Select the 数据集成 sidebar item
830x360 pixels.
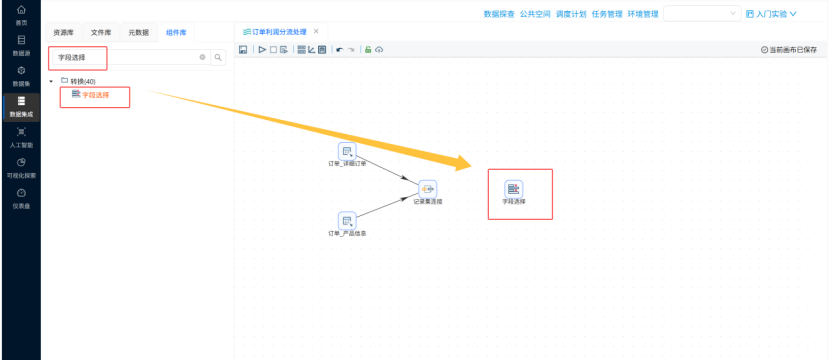[21, 106]
